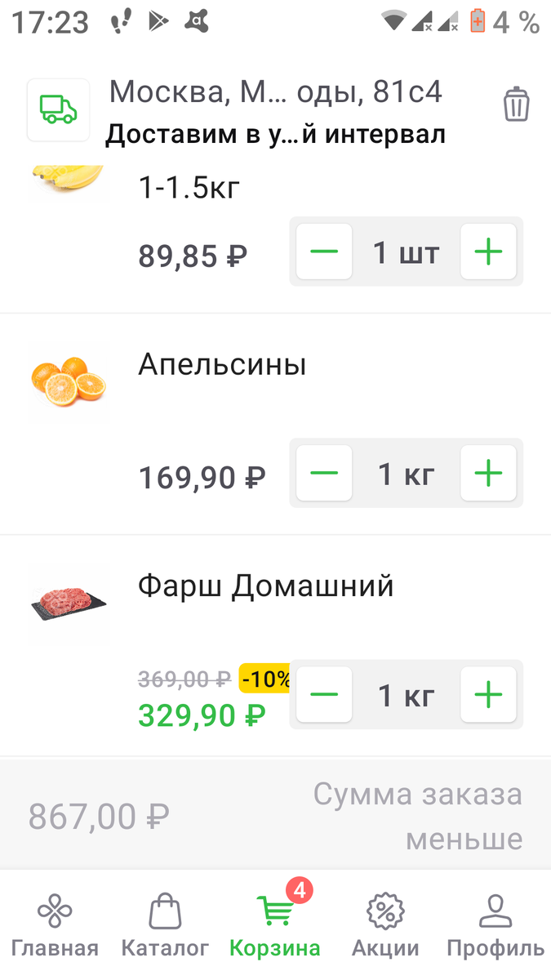Increase banana quantity with plus
The width and height of the screenshot is (551, 980).
(488, 252)
